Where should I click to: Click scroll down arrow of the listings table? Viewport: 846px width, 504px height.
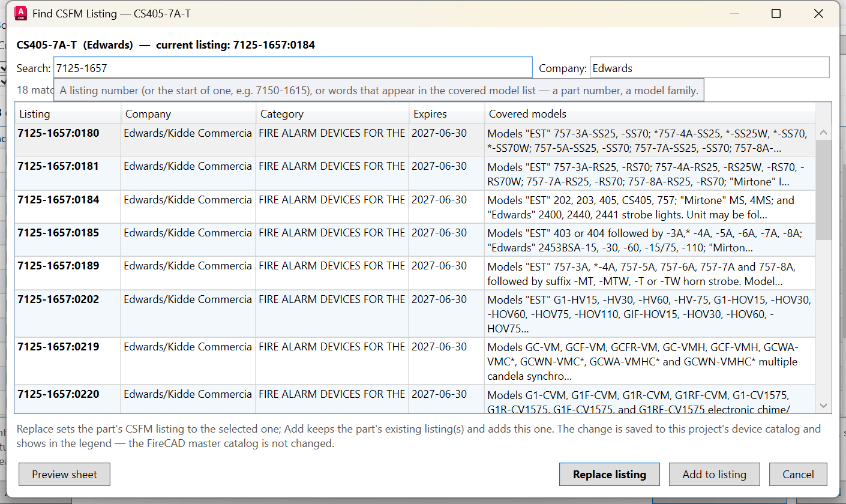pos(823,406)
